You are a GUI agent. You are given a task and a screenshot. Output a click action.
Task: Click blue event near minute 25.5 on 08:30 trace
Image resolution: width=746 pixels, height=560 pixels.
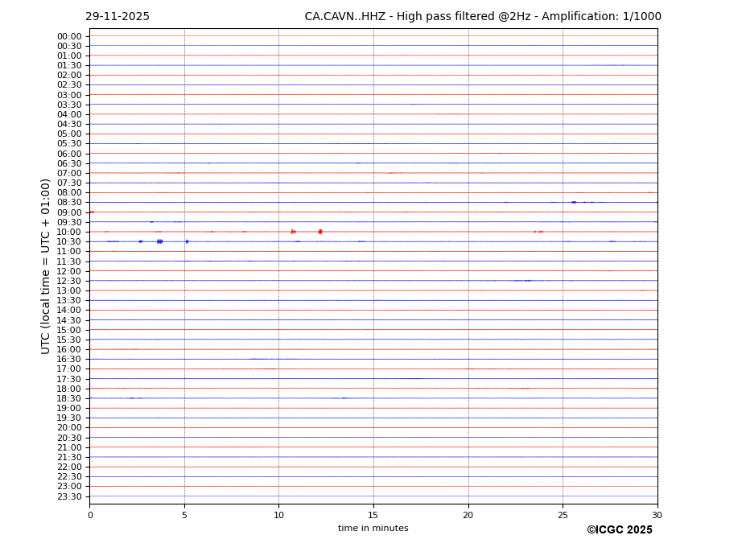[x=573, y=202]
